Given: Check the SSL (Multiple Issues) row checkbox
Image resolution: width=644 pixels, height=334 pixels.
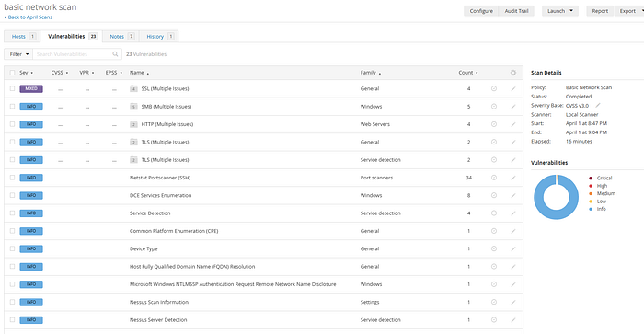Looking at the screenshot, I should 12,88.
